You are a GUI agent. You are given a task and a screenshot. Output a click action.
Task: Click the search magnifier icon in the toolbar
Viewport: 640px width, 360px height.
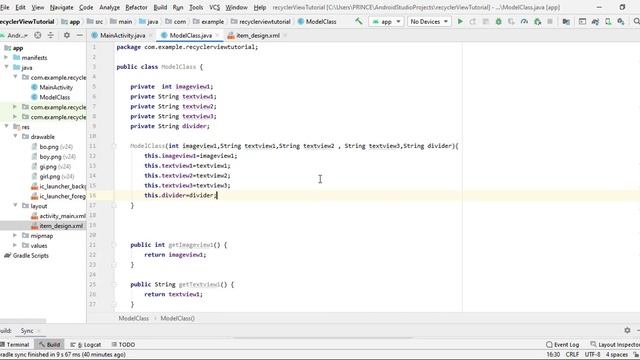click(x=636, y=21)
